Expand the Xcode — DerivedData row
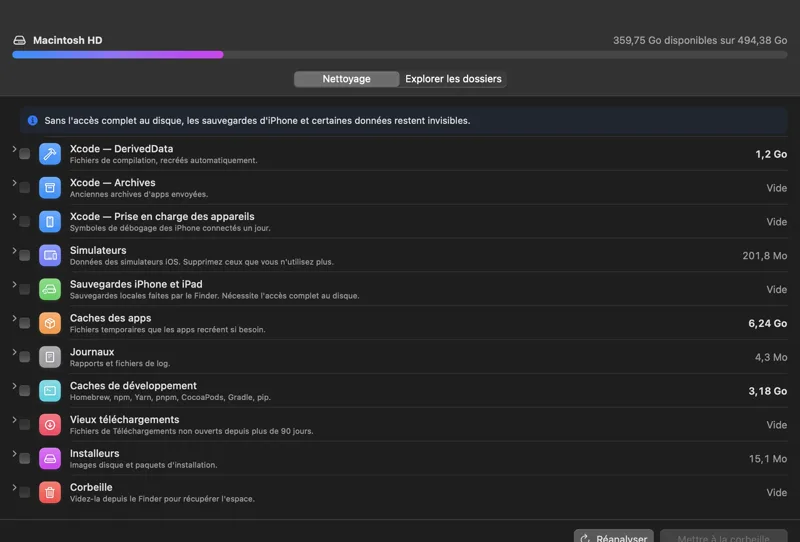Screen dimensions: 800x542 (14, 149)
